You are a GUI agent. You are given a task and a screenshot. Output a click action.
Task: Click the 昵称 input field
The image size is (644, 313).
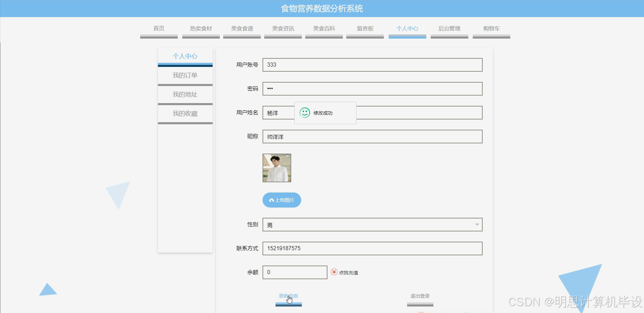[x=373, y=137]
